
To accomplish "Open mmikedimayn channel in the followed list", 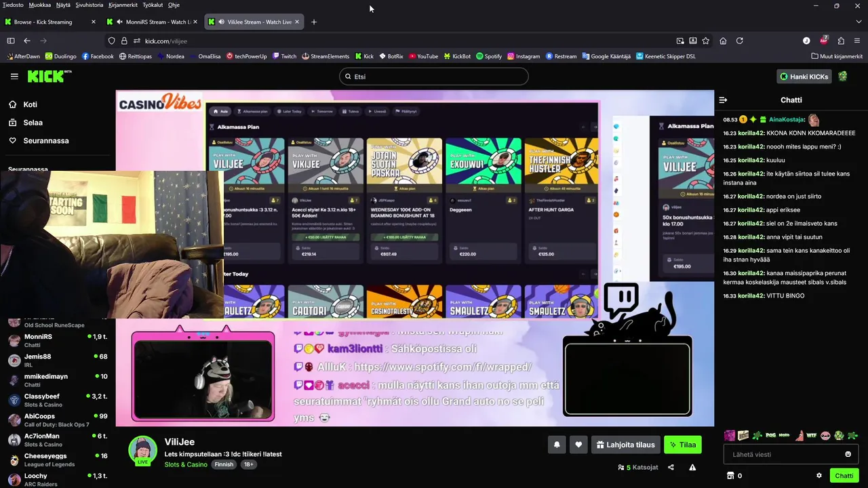I will (58, 380).
